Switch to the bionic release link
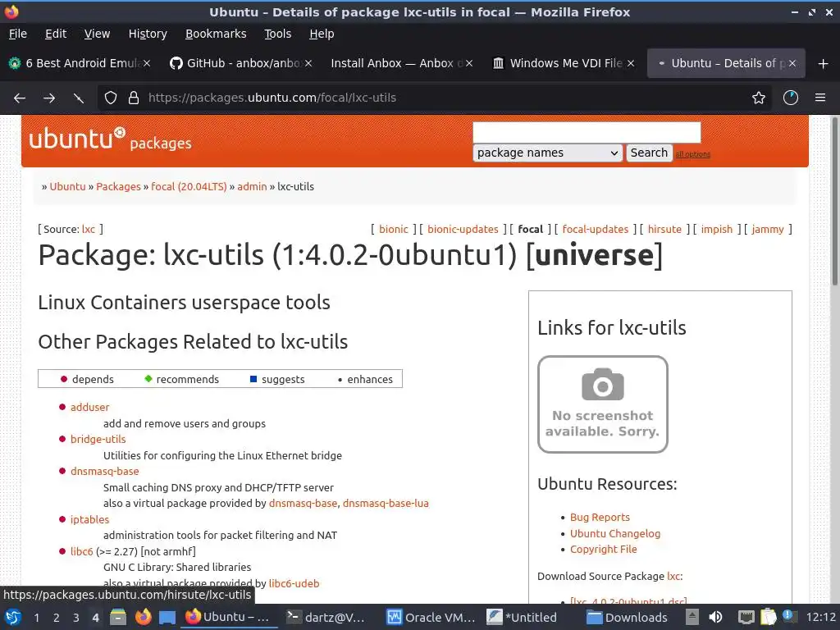This screenshot has height=630, width=840. point(394,230)
